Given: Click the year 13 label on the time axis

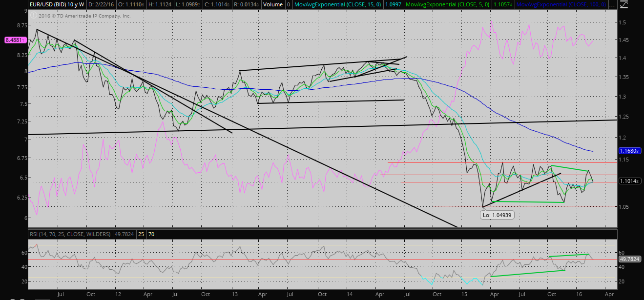Looking at the screenshot, I should tap(234, 295).
